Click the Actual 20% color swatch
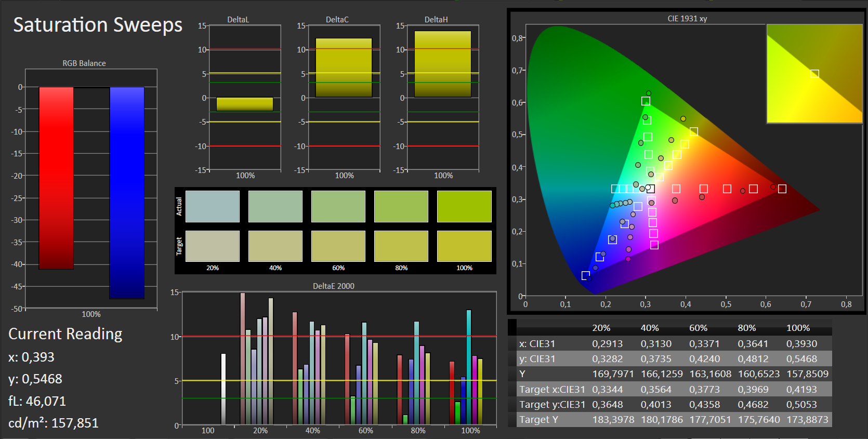The height and width of the screenshot is (439, 868). click(x=212, y=206)
